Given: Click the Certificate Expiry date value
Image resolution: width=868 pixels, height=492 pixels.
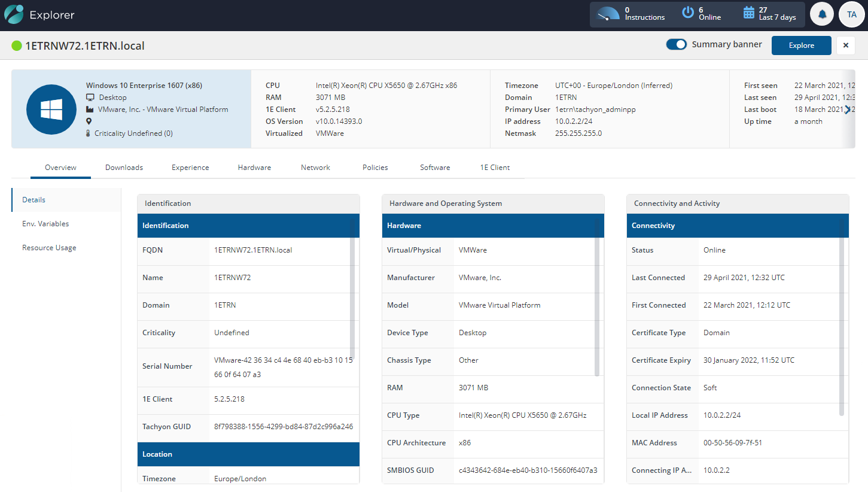Looking at the screenshot, I should 749,360.
